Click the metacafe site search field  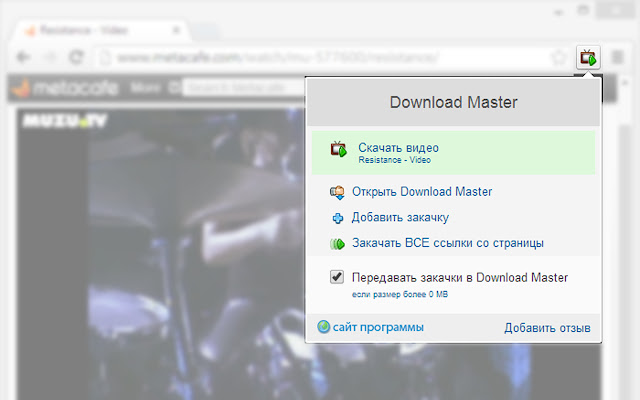click(x=244, y=88)
